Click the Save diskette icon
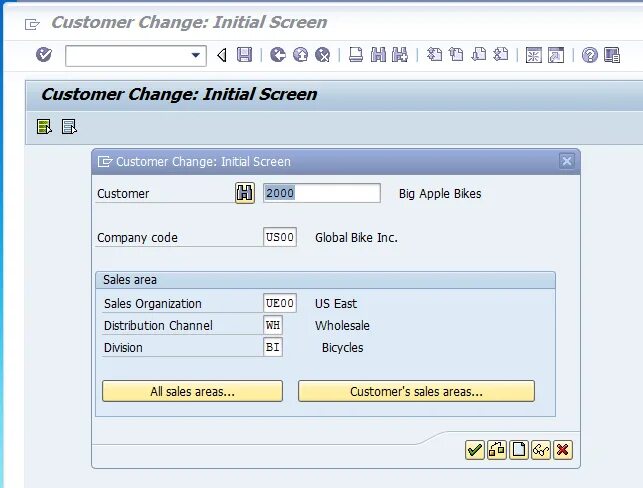 [x=243, y=55]
